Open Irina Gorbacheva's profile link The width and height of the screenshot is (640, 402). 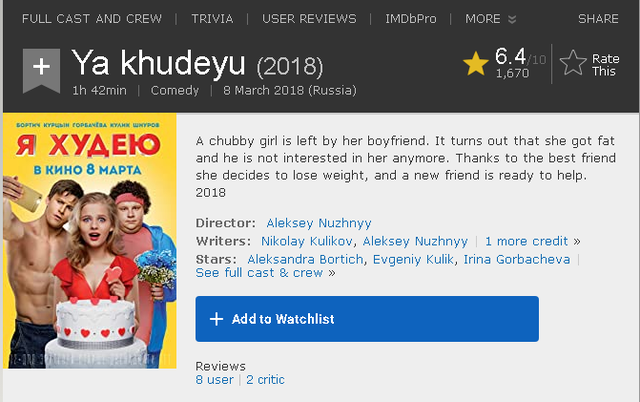point(516,259)
